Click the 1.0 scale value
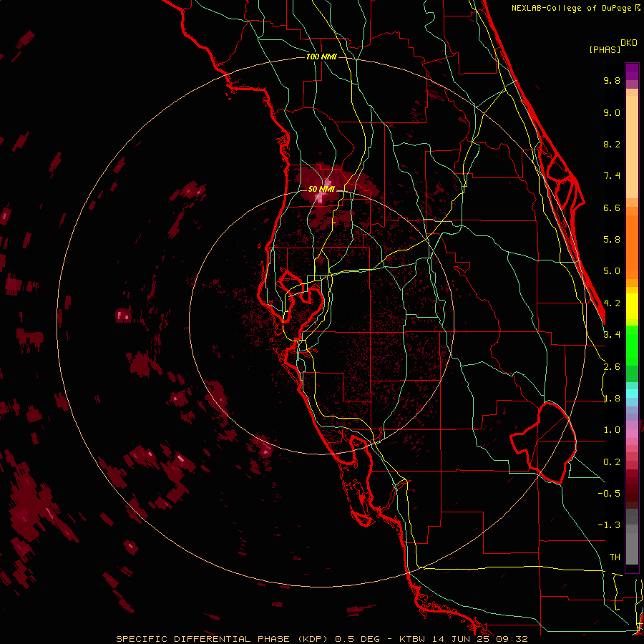The image size is (644, 644). pyautogui.click(x=612, y=430)
